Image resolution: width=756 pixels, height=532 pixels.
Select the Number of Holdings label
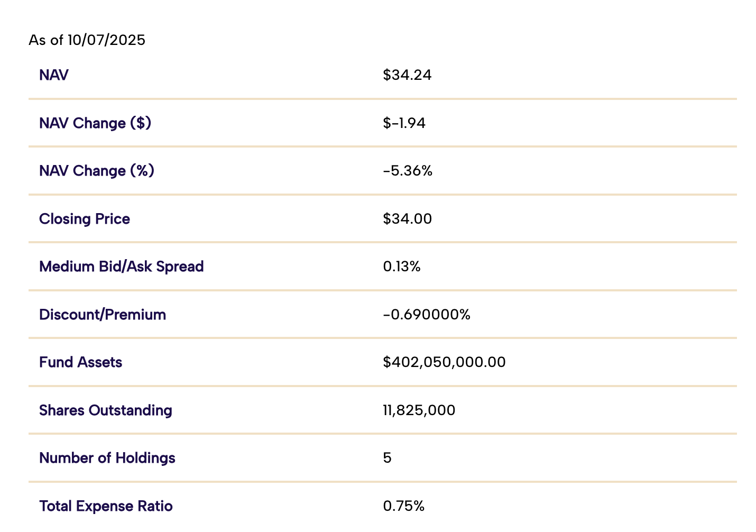coord(107,458)
